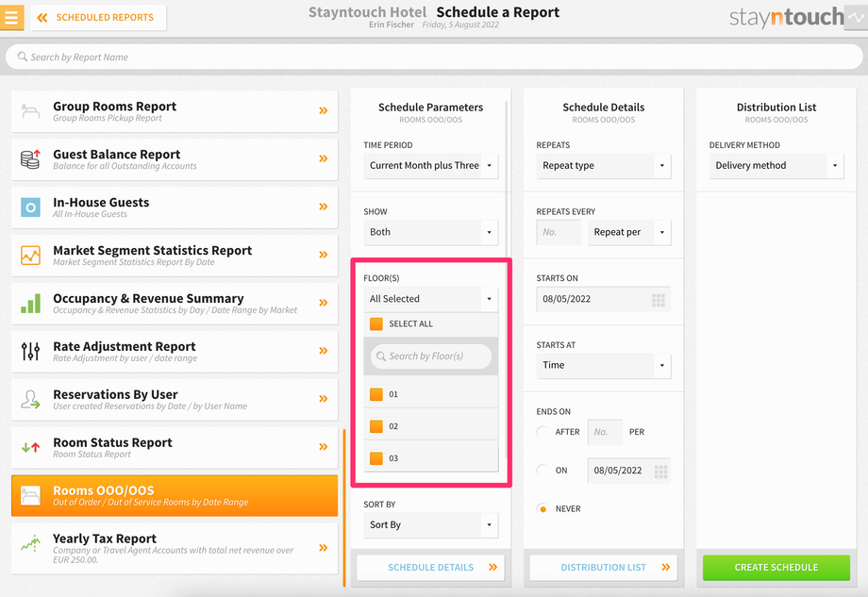Select the Never radio button

(x=542, y=509)
